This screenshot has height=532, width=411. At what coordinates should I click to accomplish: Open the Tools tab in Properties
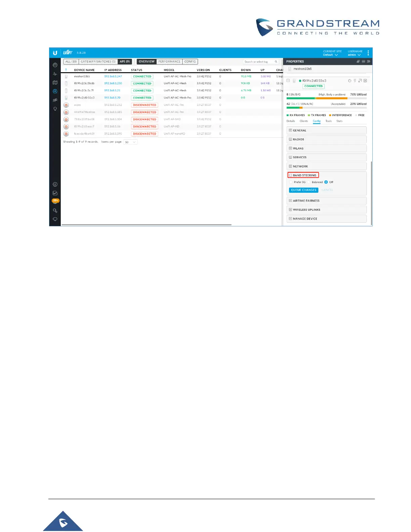click(x=329, y=121)
